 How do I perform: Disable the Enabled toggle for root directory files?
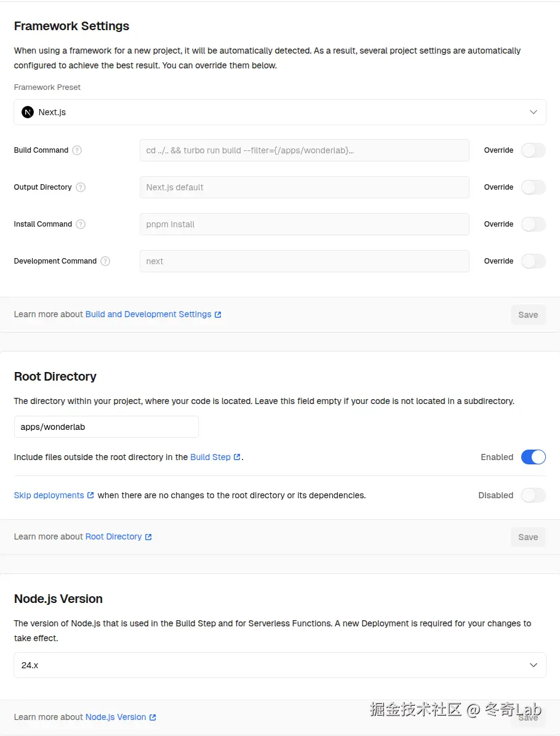click(x=533, y=457)
